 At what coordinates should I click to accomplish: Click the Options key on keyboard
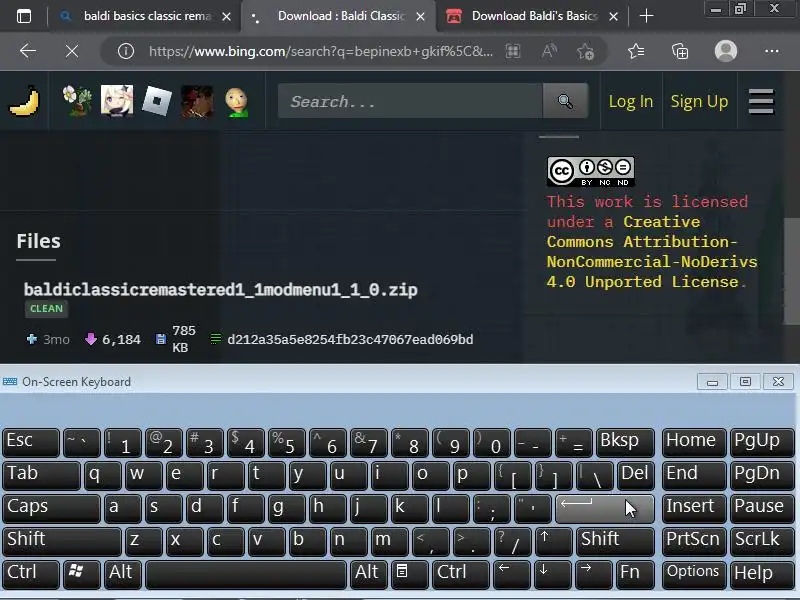coord(692,573)
